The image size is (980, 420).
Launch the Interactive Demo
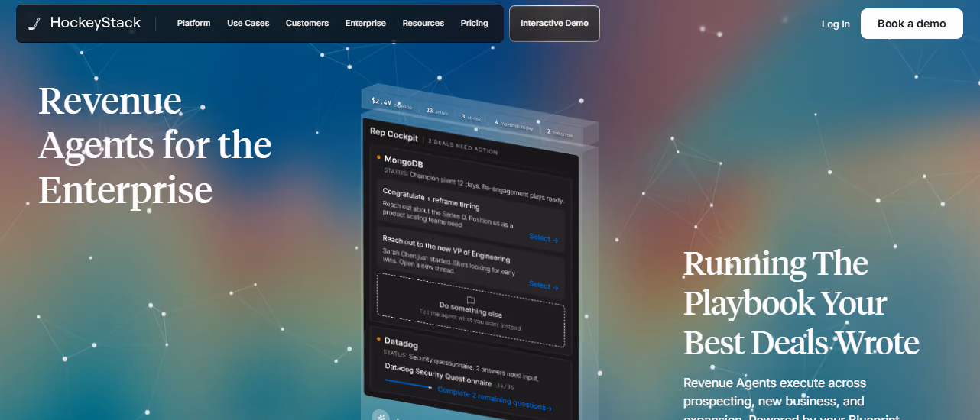[x=554, y=24]
